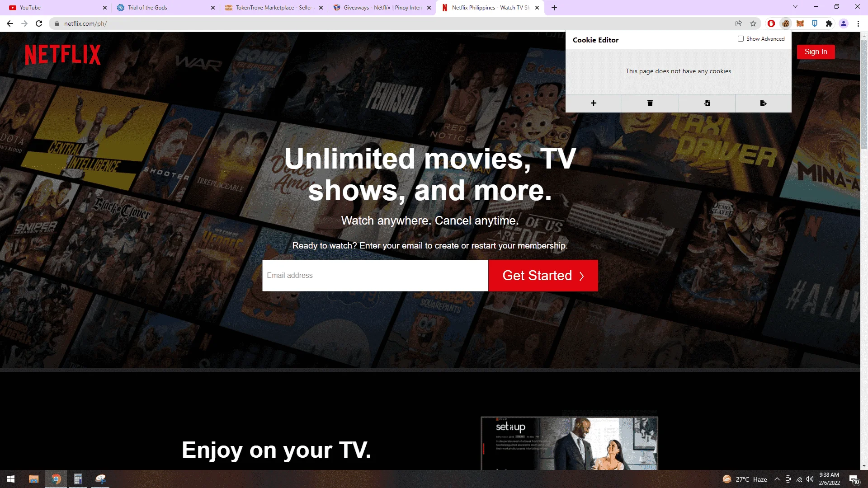Expand the tab search dropdown
Image resolution: width=868 pixels, height=488 pixels.
795,7
